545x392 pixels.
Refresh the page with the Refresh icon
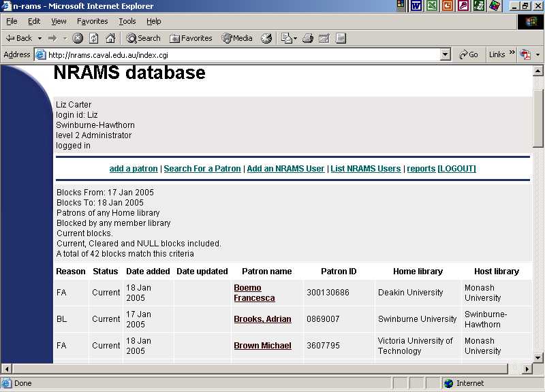click(x=94, y=38)
